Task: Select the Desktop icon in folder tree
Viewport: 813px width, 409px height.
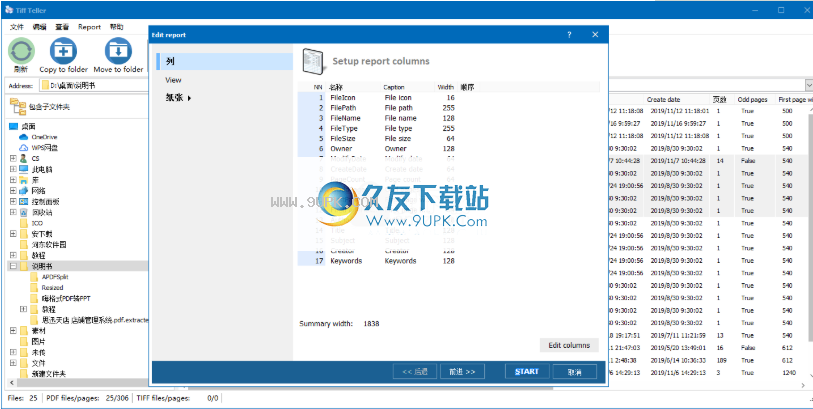Action: coord(13,126)
